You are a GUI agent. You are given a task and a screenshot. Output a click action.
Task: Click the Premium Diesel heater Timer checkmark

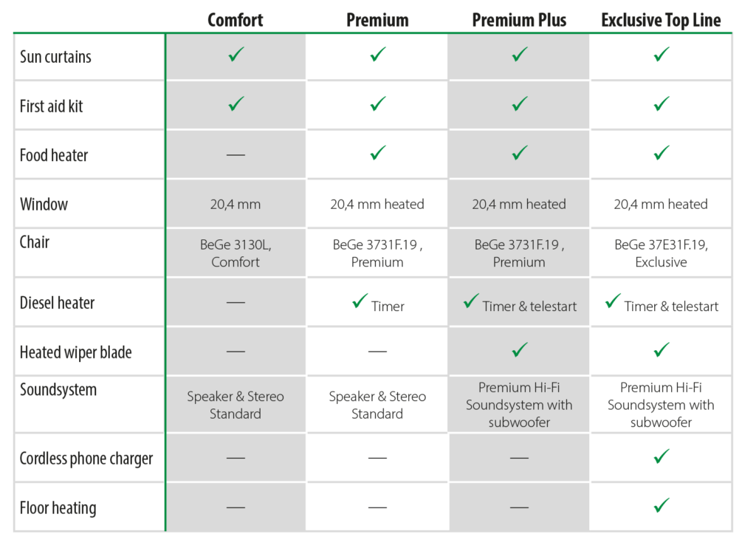click(x=360, y=301)
